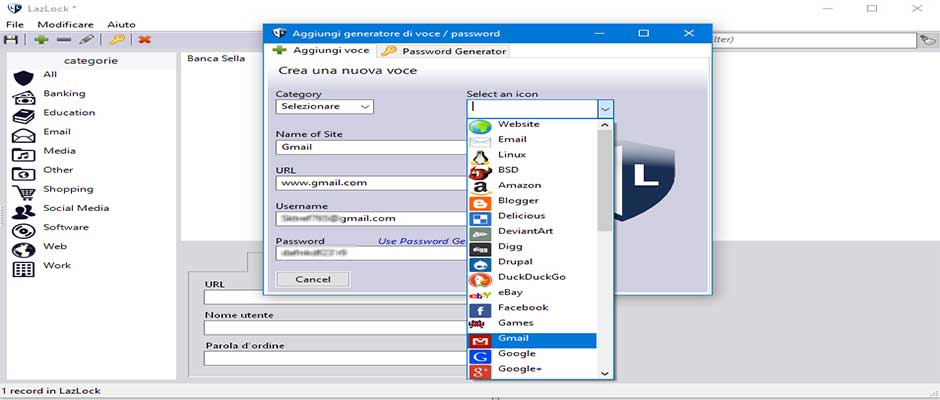Viewport: 940px width, 400px height.
Task: Choose DeviantArt entry in icon list
Action: (532, 231)
